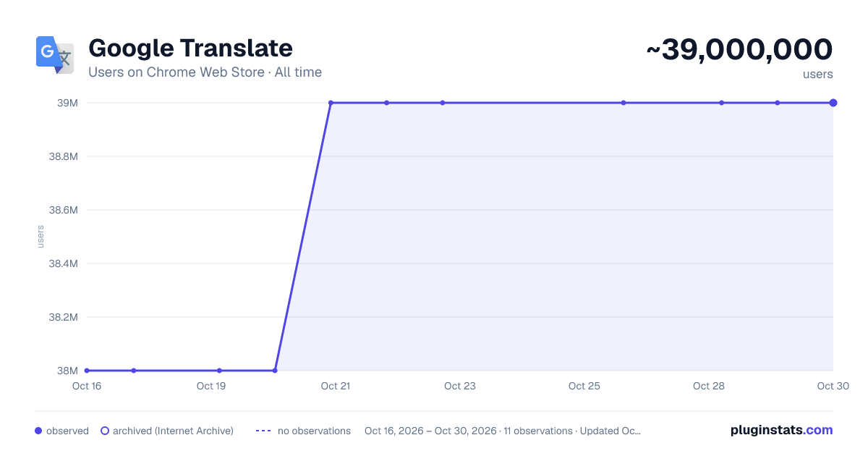
Task: Click the 'users' label under the total count
Action: [818, 74]
